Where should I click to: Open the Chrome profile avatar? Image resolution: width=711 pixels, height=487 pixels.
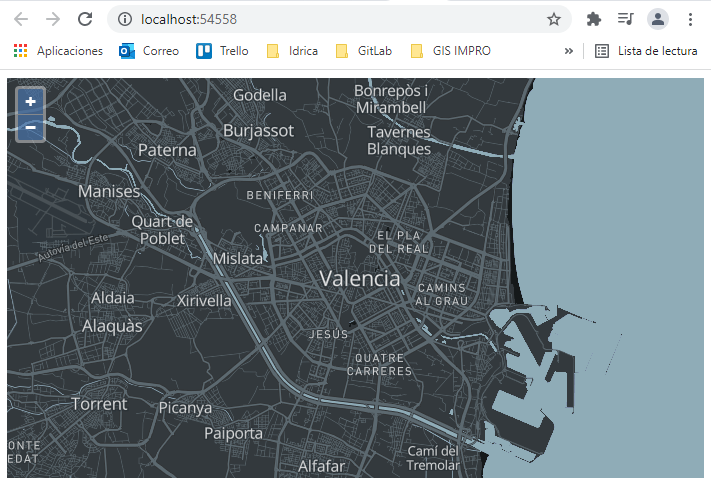pos(657,19)
